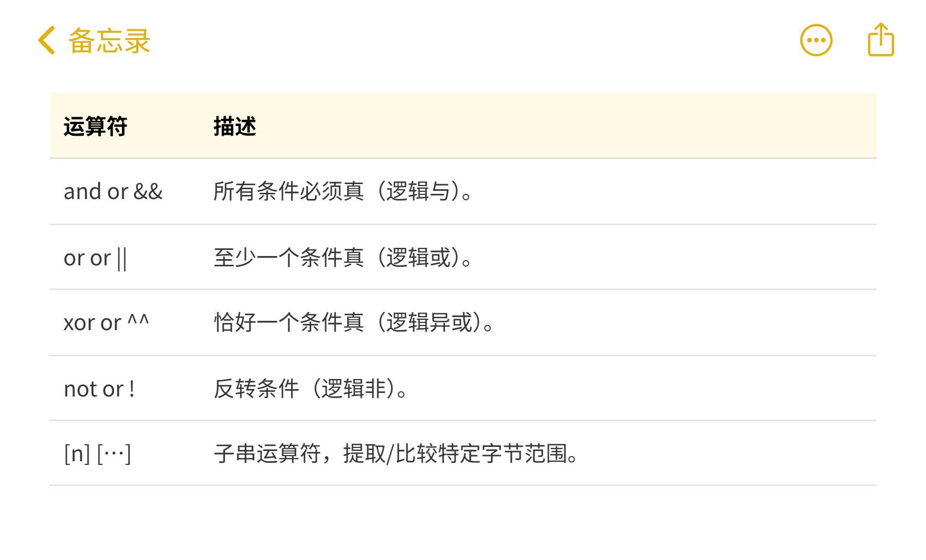Click the word 恰好 in the table
The width and height of the screenshot is (926, 560).
point(235,323)
